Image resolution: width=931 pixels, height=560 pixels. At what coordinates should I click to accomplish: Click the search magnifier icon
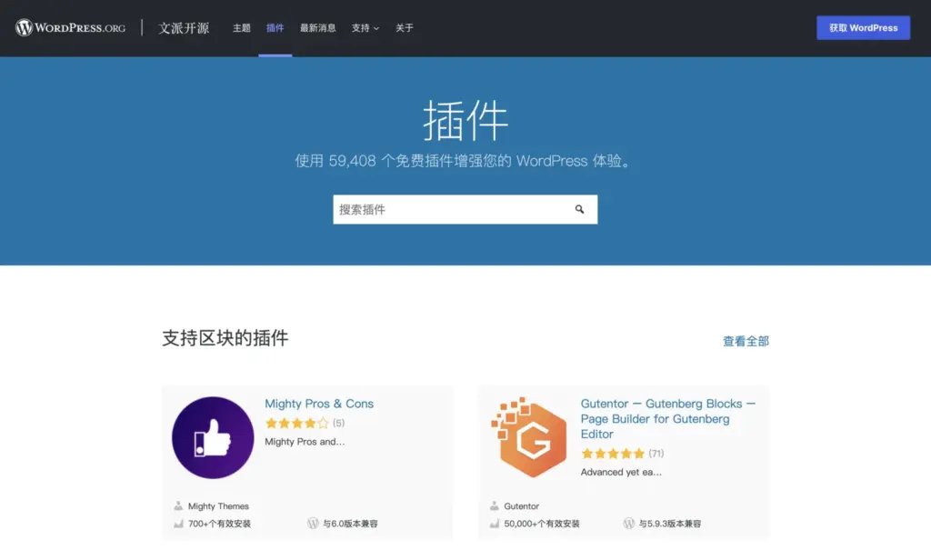coord(579,209)
